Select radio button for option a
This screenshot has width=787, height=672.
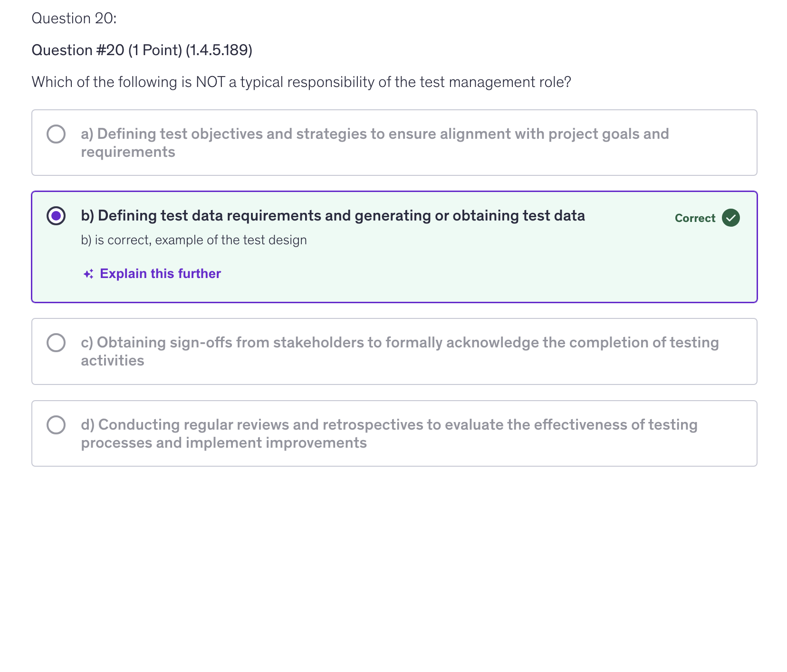pos(56,134)
